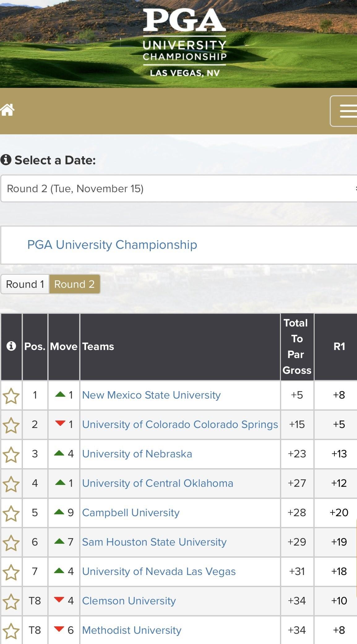Viewport: 357px width, 644px height.
Task: Sort table by Pos. column header
Action: pos(35,347)
